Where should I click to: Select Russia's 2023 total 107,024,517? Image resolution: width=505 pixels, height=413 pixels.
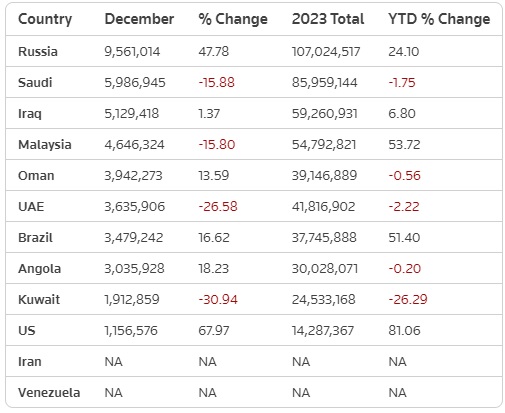tap(326, 52)
